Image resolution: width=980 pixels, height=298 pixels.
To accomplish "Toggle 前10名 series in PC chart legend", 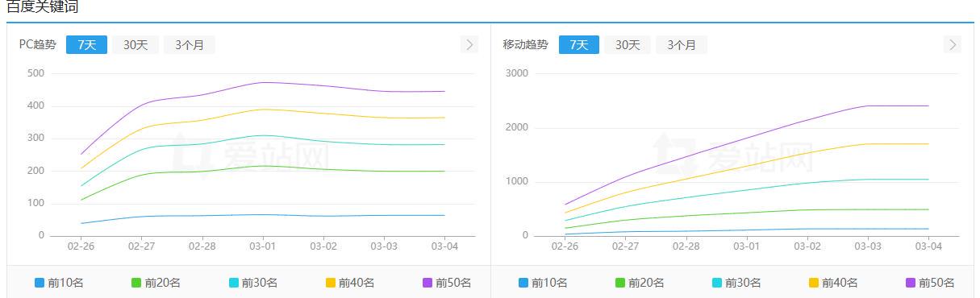I will [x=59, y=283].
